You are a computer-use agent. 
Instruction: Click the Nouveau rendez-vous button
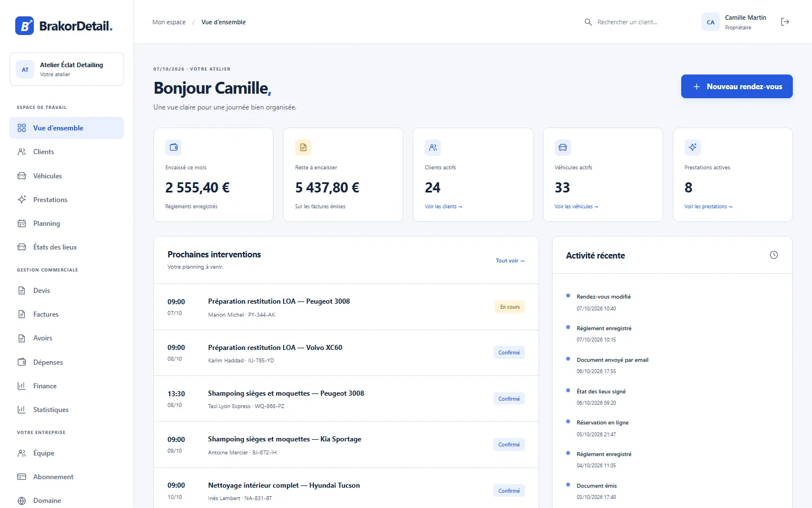[736, 86]
